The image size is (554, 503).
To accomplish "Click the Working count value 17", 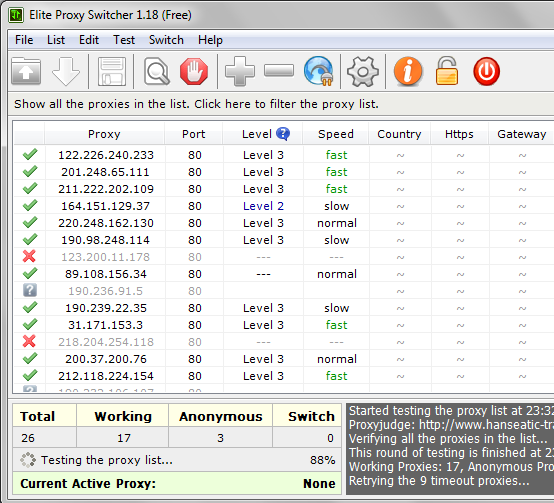I will coord(124,438).
